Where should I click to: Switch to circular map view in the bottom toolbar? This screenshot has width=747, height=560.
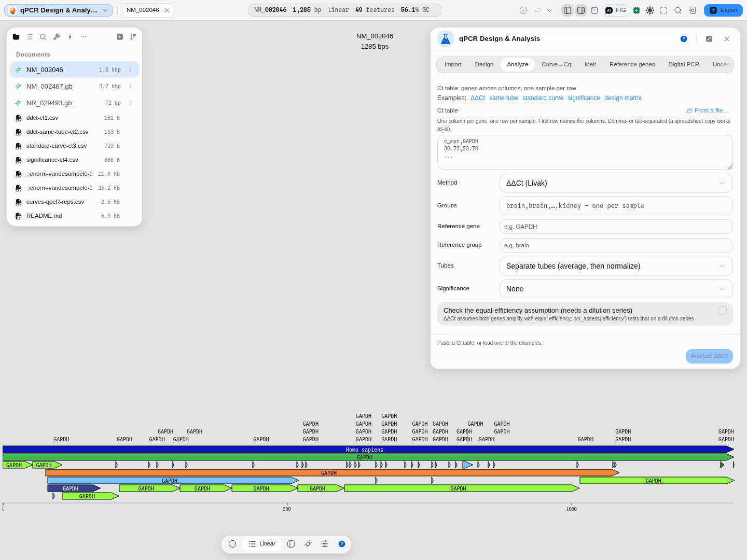tap(232, 544)
